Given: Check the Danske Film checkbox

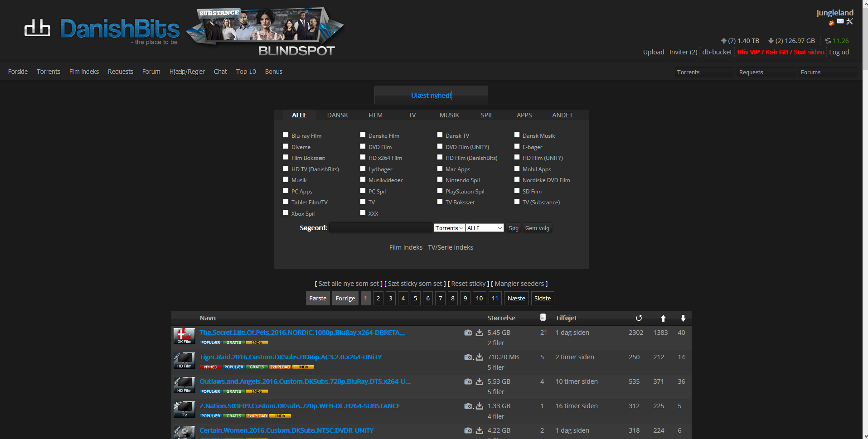Looking at the screenshot, I should tap(363, 135).
